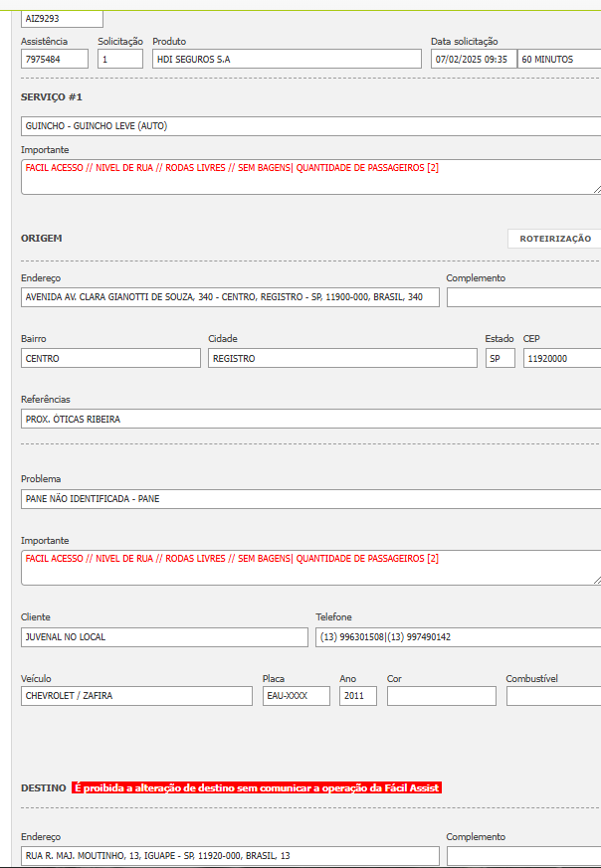Select the GUINCHO LEVE (AUTO) service field
The image size is (601, 868).
coord(308,126)
